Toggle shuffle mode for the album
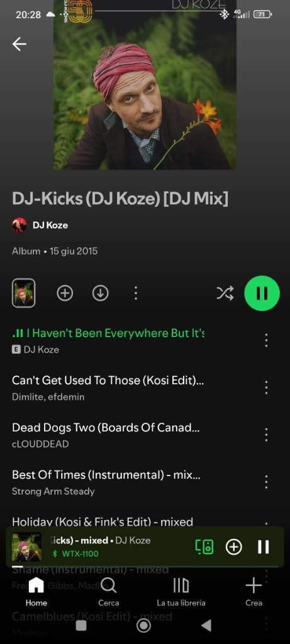Screen dimensions: 290x644 [225, 293]
